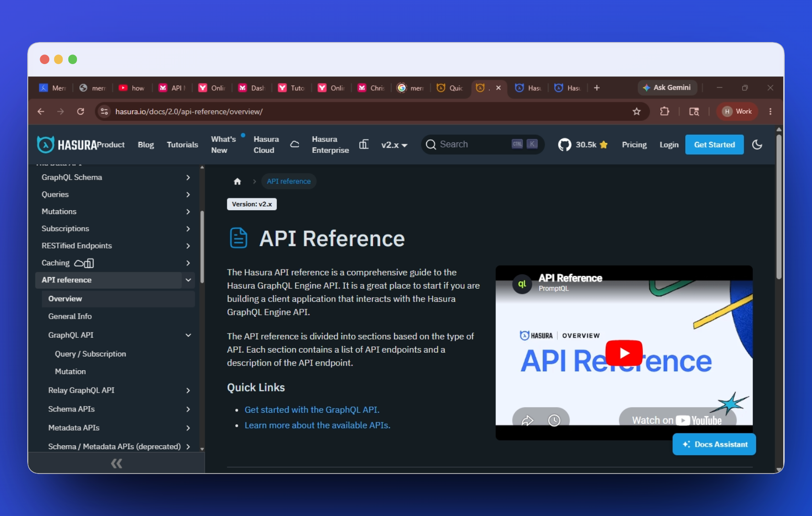Viewport: 812px width, 516px height.
Task: Open the Pricing page
Action: [634, 145]
